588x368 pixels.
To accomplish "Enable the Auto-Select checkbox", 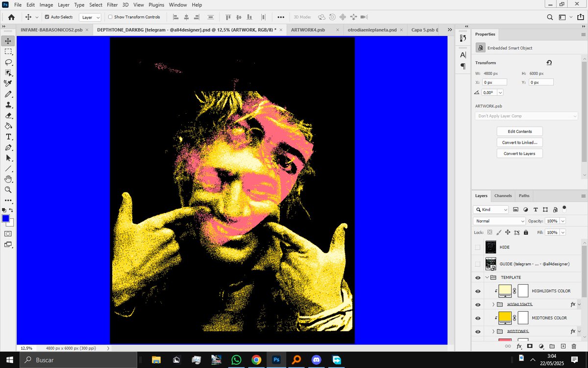I will click(x=47, y=17).
